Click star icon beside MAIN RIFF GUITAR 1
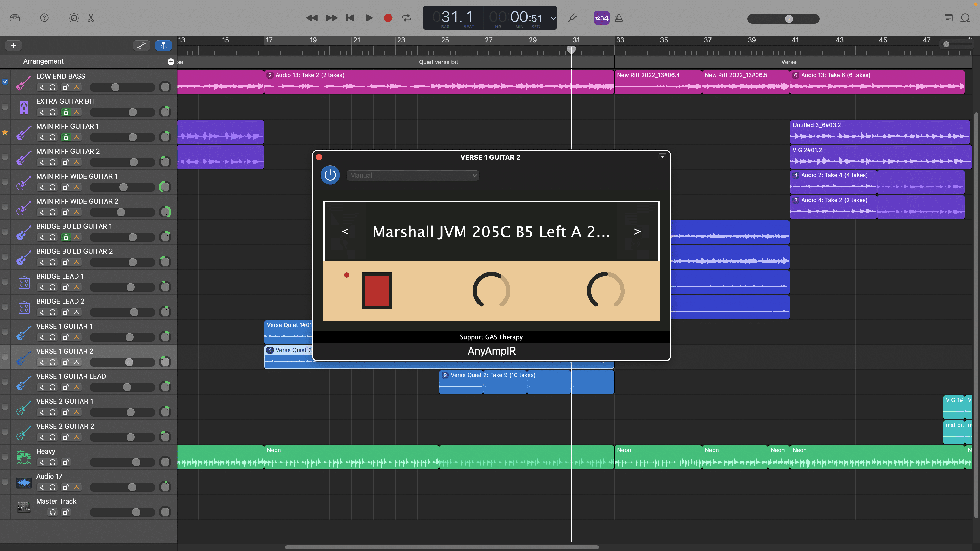Viewport: 980px width, 551px height. 5,132
